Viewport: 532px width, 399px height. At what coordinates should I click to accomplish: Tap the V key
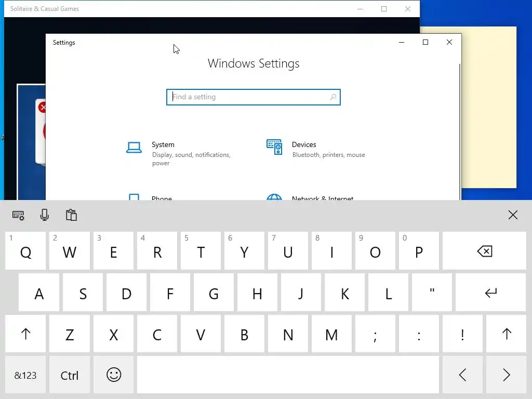click(x=201, y=334)
